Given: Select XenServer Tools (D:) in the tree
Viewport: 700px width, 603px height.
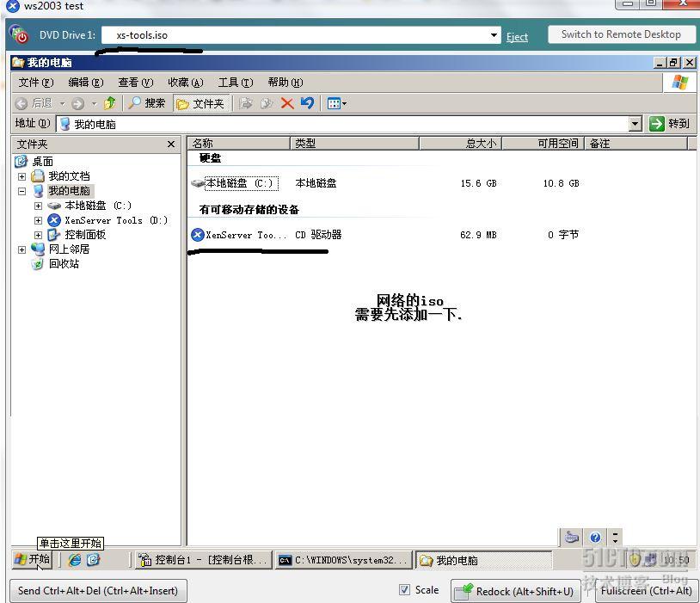Looking at the screenshot, I should pos(116,220).
